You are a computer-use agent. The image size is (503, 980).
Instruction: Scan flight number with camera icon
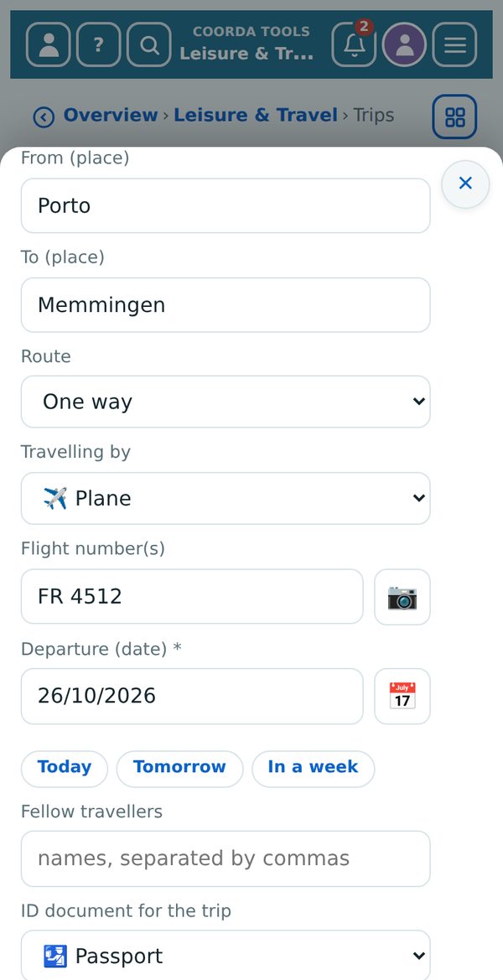tap(402, 597)
